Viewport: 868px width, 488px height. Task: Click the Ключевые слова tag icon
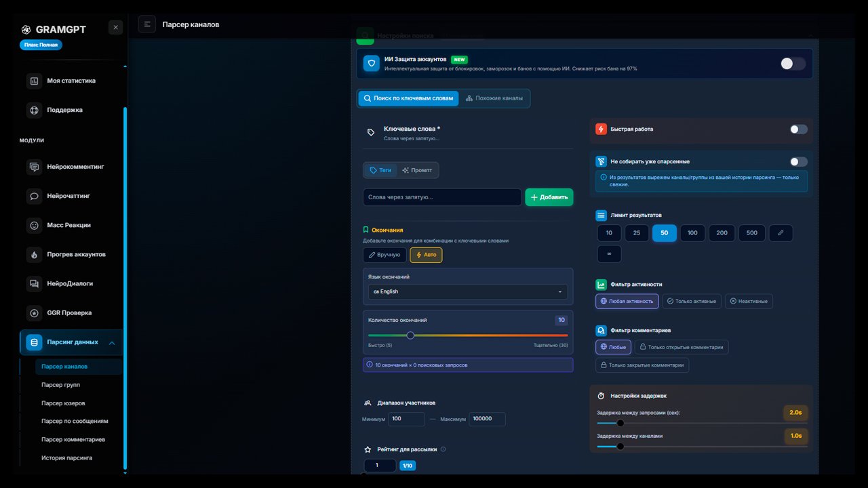[x=370, y=132]
